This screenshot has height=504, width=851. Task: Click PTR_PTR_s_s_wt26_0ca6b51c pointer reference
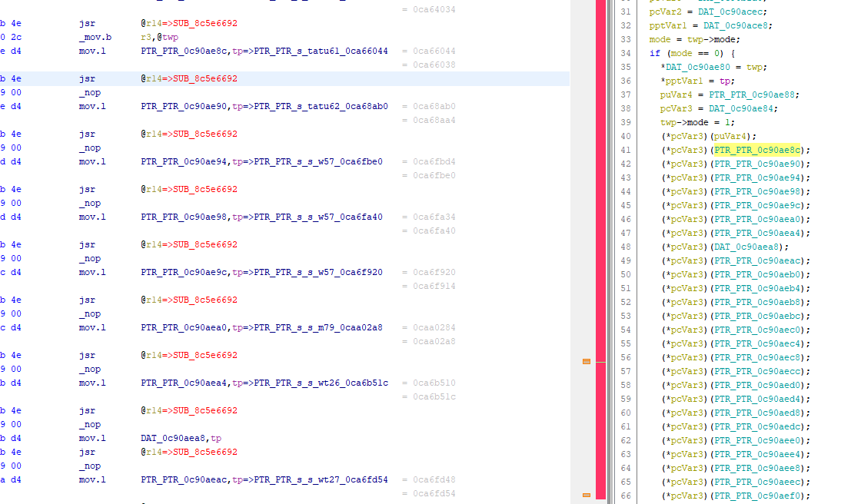point(321,383)
